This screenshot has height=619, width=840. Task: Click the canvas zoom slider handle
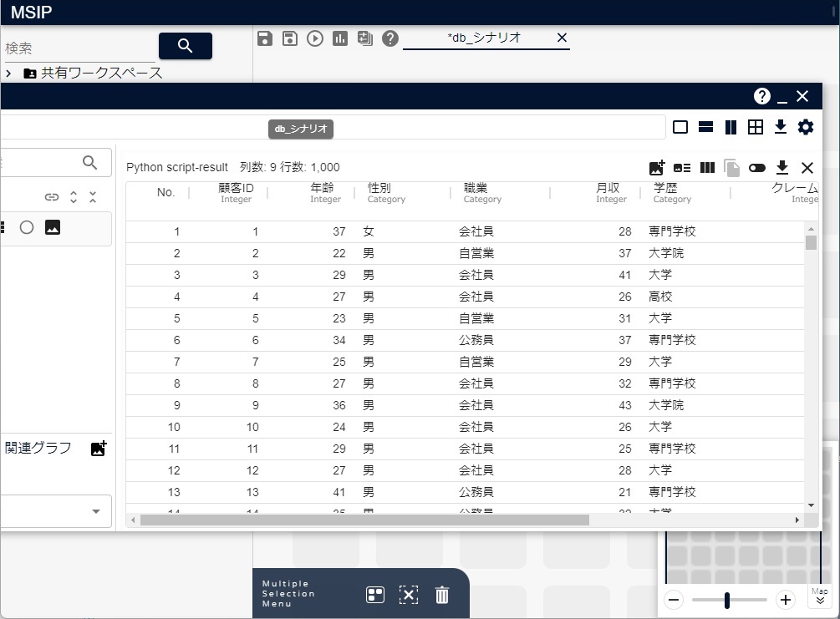[x=727, y=601]
